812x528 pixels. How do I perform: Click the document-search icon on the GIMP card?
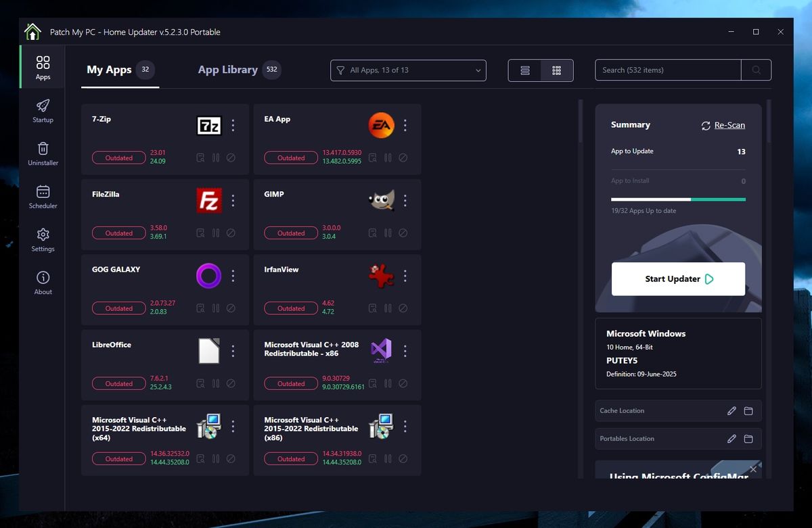click(372, 233)
